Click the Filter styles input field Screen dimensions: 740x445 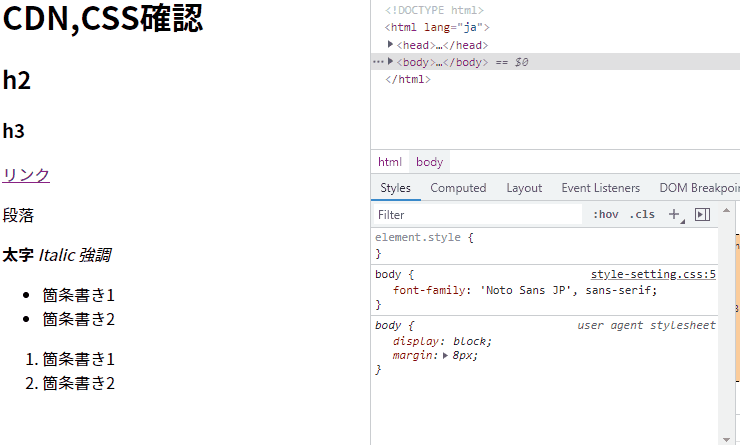pos(478,215)
